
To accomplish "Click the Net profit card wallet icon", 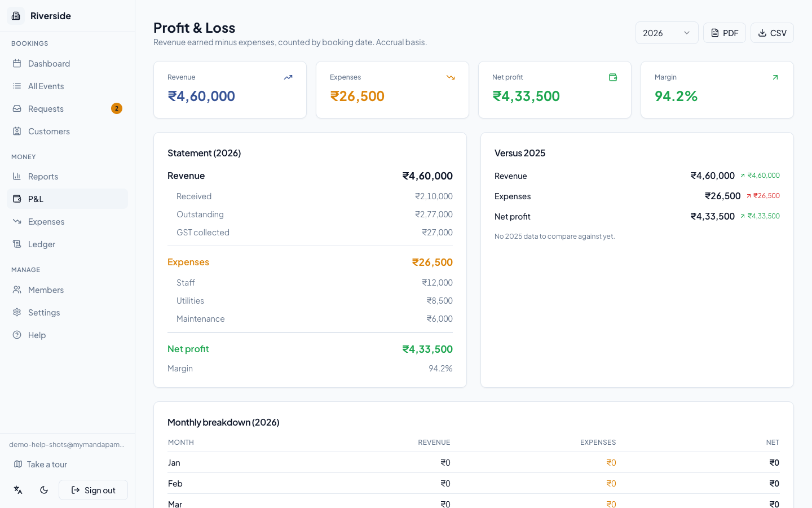I will pos(613,77).
